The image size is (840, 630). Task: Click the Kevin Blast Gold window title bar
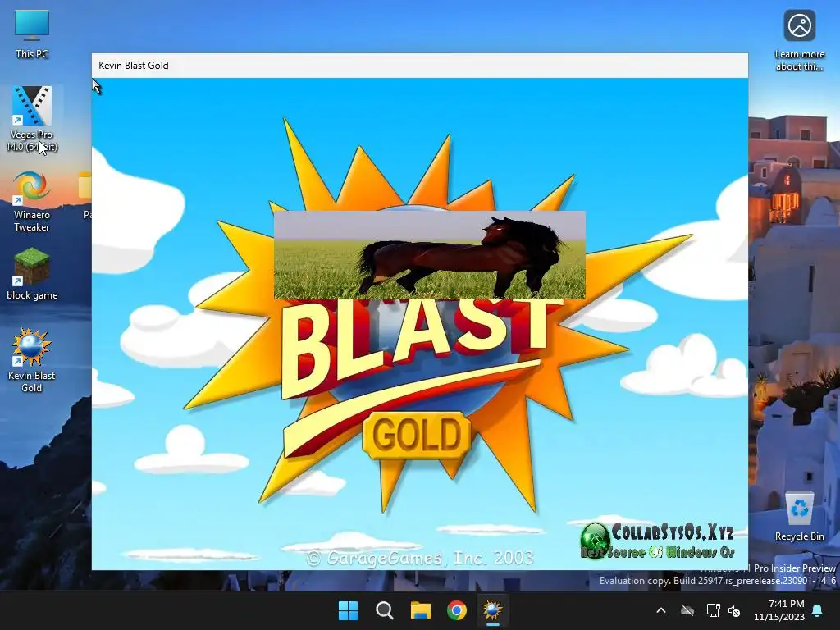click(x=420, y=66)
